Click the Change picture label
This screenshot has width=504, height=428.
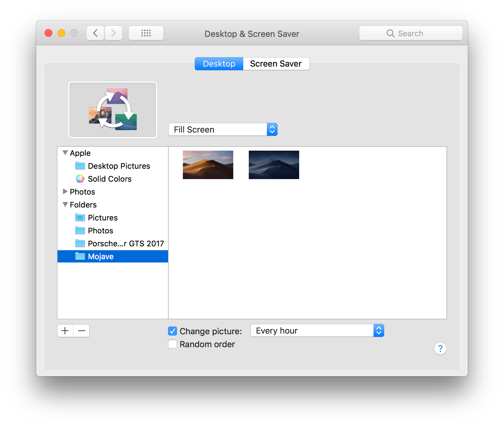[x=211, y=331]
